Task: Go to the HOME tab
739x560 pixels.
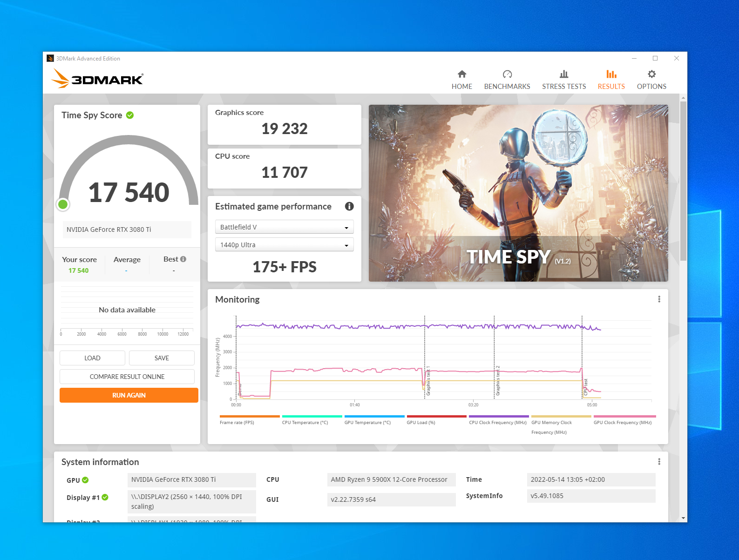Action: tap(461, 87)
